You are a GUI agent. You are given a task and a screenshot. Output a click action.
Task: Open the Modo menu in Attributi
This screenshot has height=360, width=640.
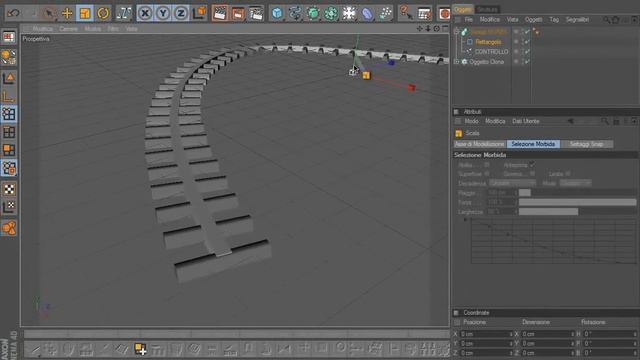coord(471,121)
